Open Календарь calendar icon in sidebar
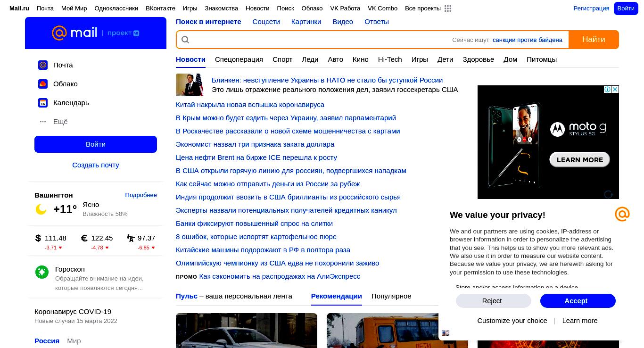This screenshot has height=348, width=644. [43, 103]
